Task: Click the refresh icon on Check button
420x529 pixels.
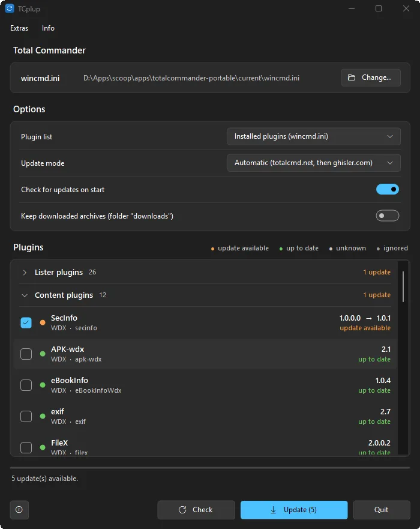Action: (182, 510)
